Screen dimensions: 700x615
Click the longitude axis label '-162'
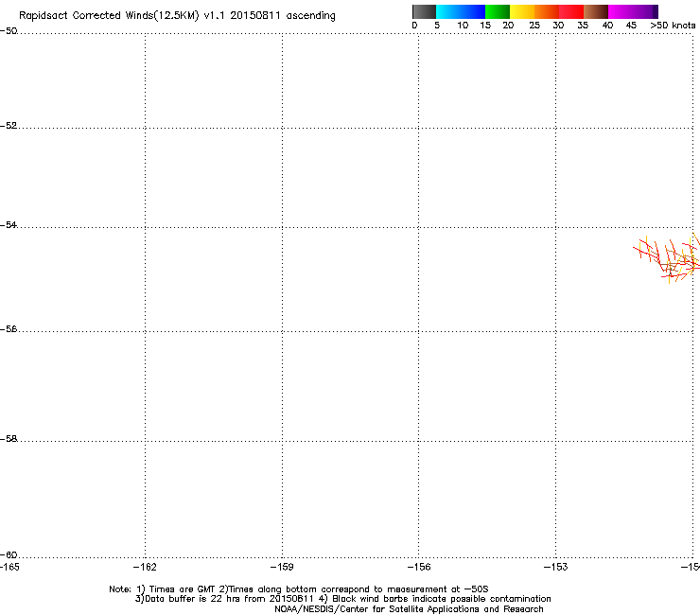(145, 567)
